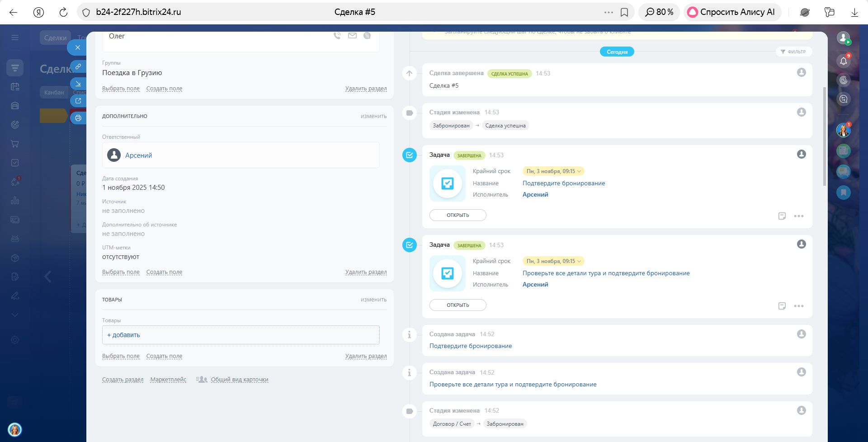Viewport: 868px width, 442px height.
Task: Click the timeline vertical scrollbar
Action: click(x=825, y=136)
